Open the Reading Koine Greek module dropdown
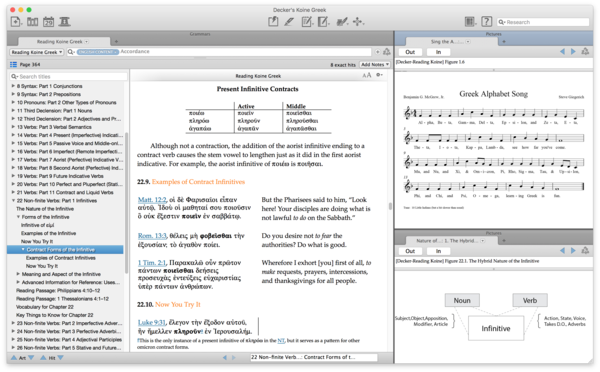This screenshot has width=600, height=372. (36, 52)
